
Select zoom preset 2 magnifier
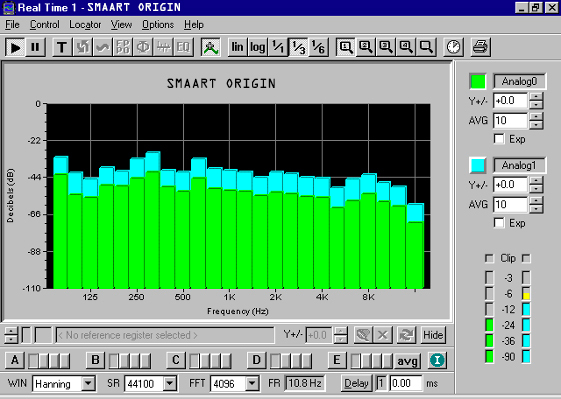pyautogui.click(x=366, y=47)
